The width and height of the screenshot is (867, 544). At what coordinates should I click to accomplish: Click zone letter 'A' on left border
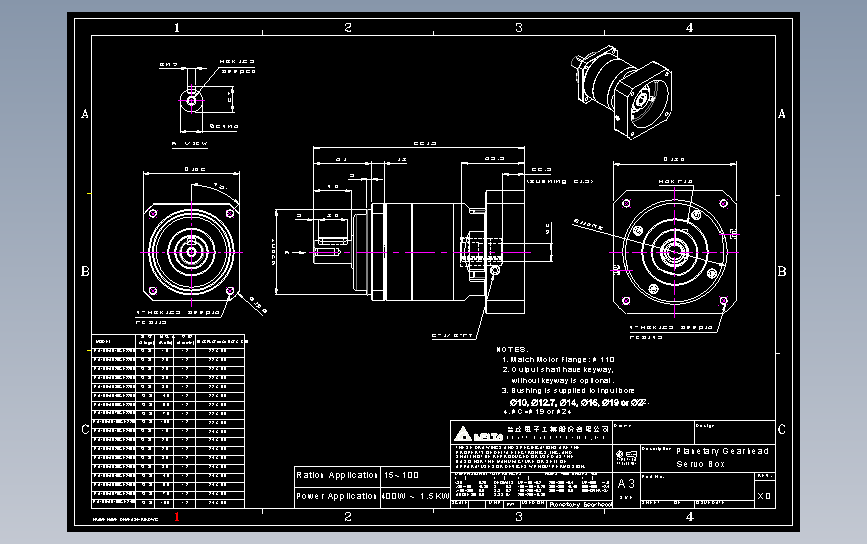pos(85,114)
